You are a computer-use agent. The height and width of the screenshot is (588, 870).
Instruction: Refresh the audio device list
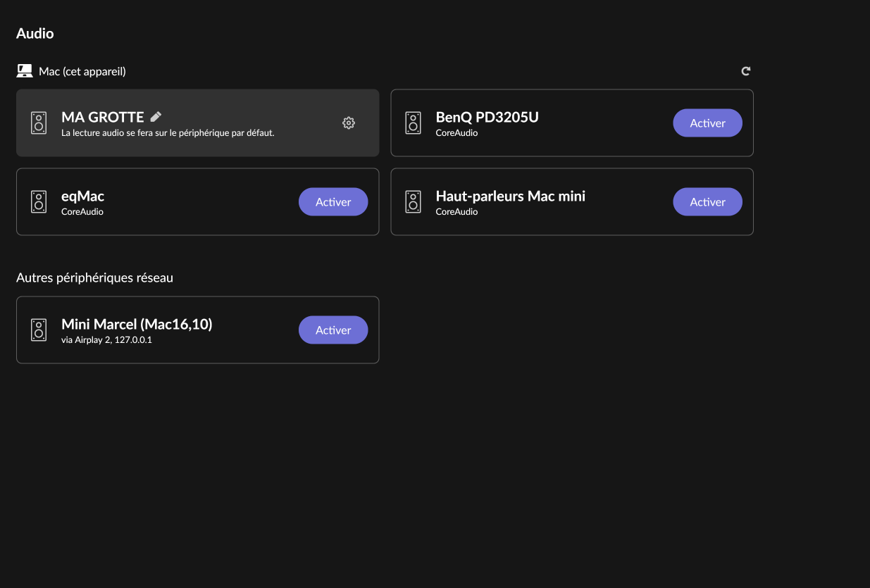[x=746, y=71]
